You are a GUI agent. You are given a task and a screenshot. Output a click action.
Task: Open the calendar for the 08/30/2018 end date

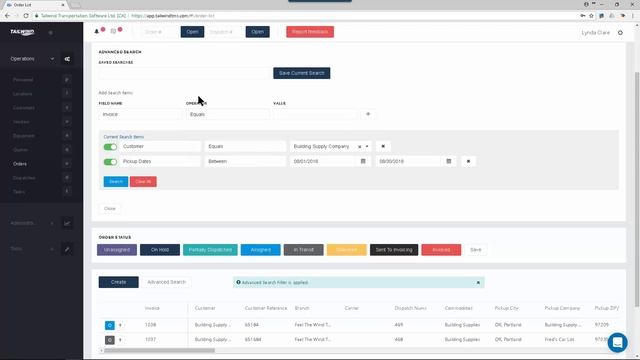[x=449, y=161]
